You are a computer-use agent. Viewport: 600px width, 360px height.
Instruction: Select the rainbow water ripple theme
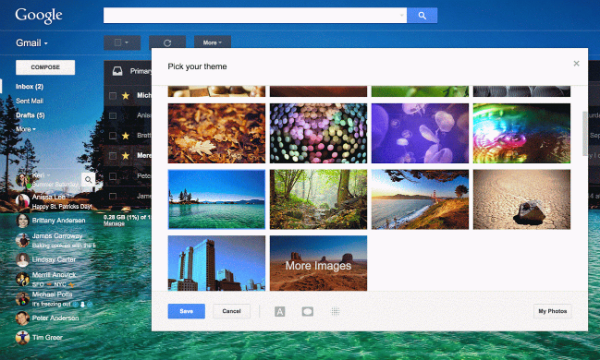point(522,133)
